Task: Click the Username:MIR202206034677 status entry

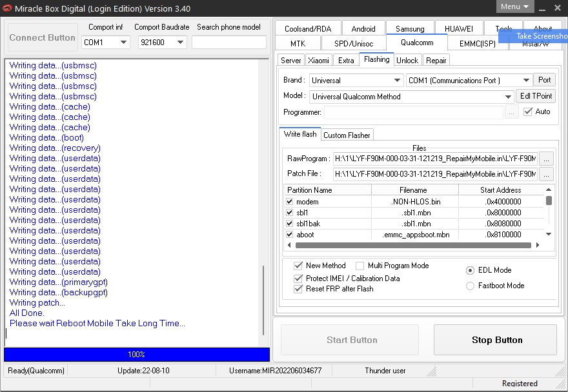Action: (275, 371)
